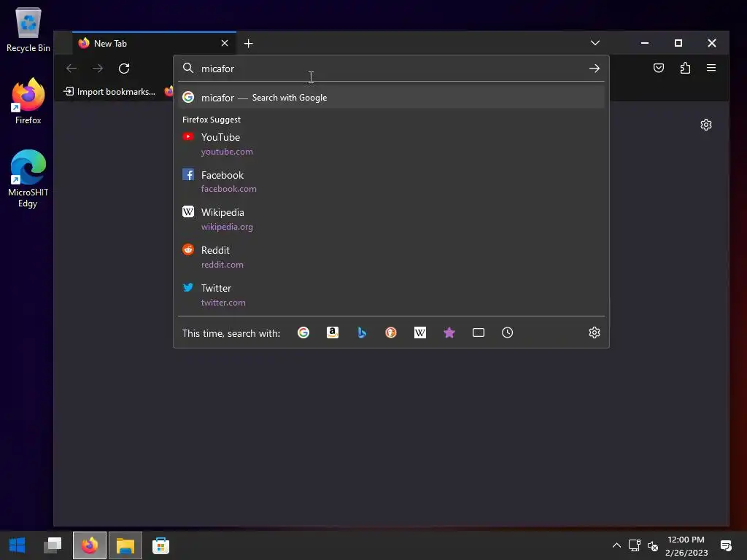Search this time with Amazon icon
The image size is (747, 560).
click(x=333, y=332)
